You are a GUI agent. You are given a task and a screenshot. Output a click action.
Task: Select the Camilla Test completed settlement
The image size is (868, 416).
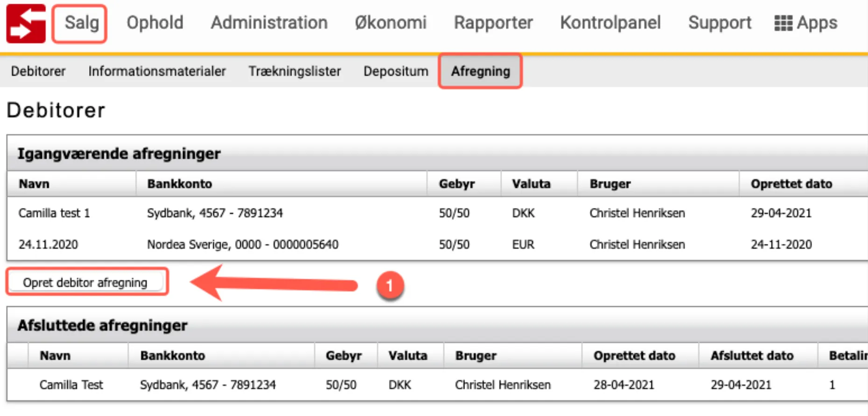coord(71,384)
